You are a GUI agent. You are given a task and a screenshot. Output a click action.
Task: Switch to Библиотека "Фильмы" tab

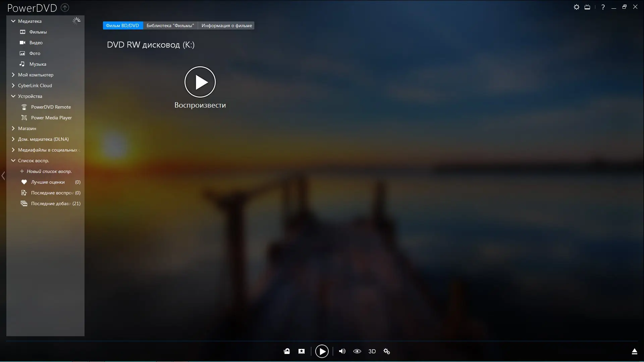170,25
